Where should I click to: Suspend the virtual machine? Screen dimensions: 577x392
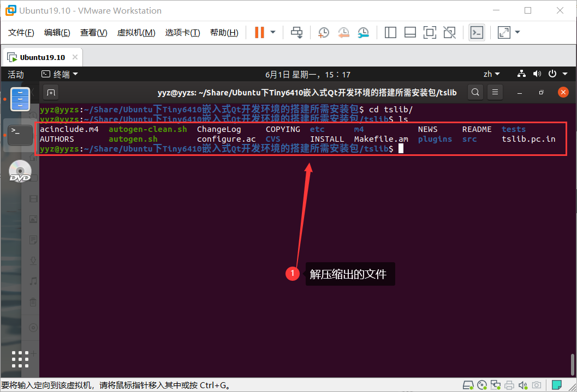(258, 32)
